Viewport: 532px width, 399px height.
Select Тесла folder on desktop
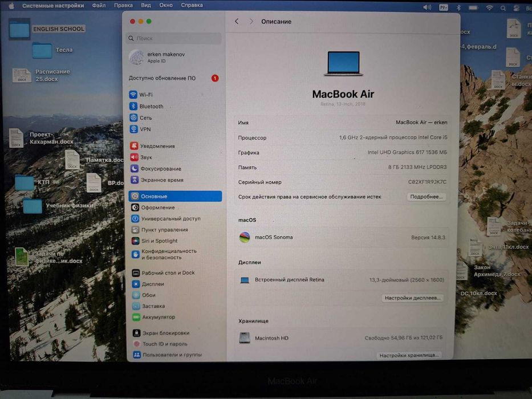click(52, 50)
